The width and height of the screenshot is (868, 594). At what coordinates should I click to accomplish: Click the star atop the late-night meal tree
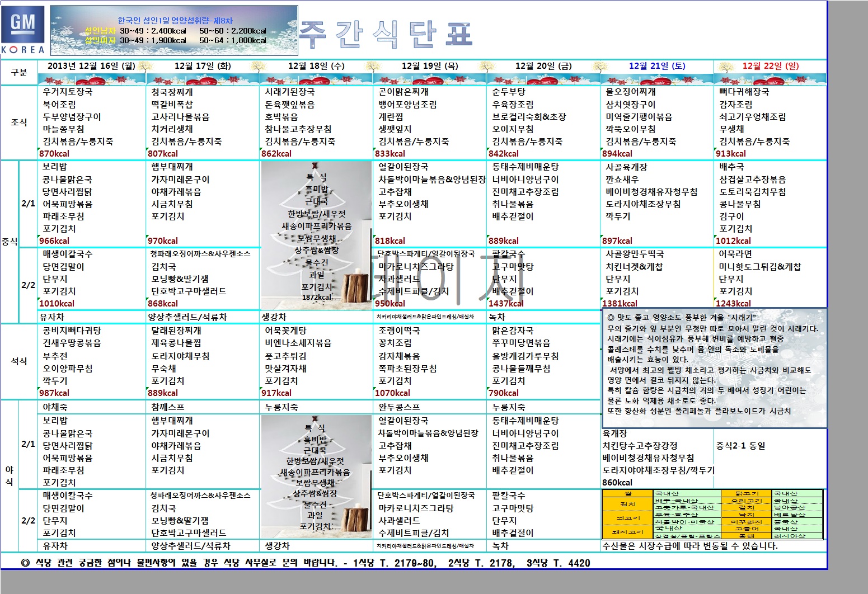316,419
